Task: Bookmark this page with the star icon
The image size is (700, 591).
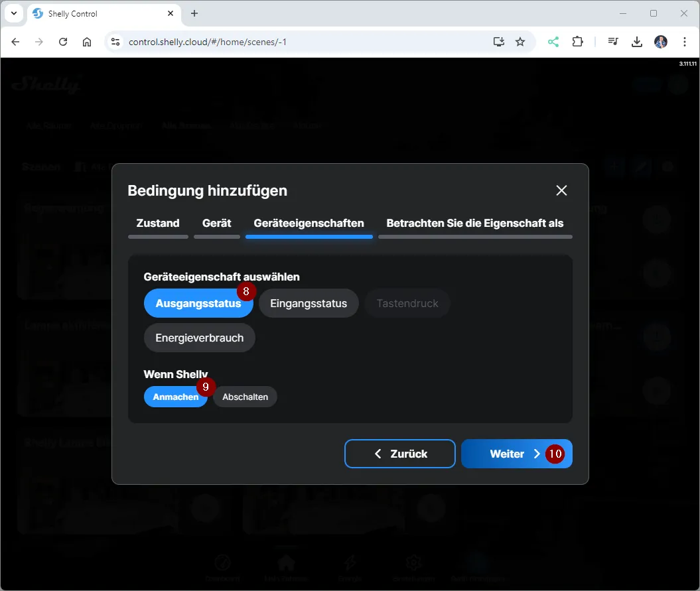Action: [x=520, y=42]
